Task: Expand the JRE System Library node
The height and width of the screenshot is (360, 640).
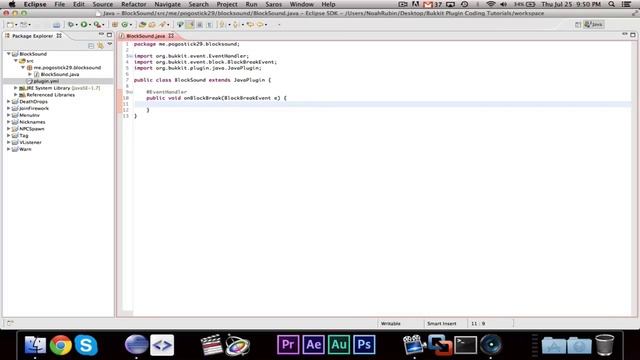Action: (x=16, y=88)
